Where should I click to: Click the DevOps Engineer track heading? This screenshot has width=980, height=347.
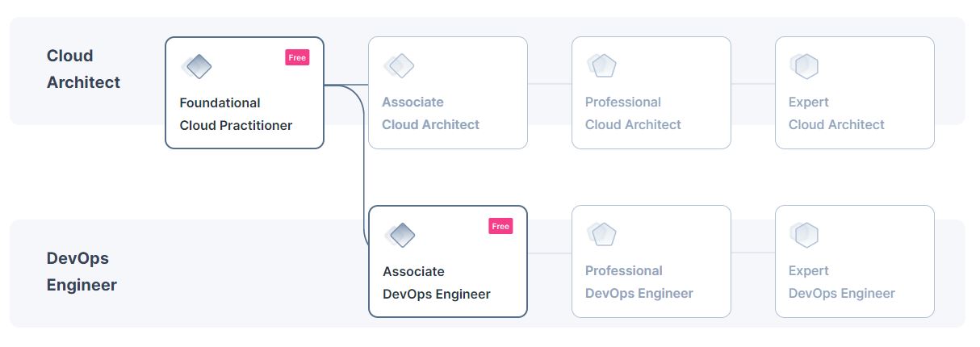pos(82,272)
